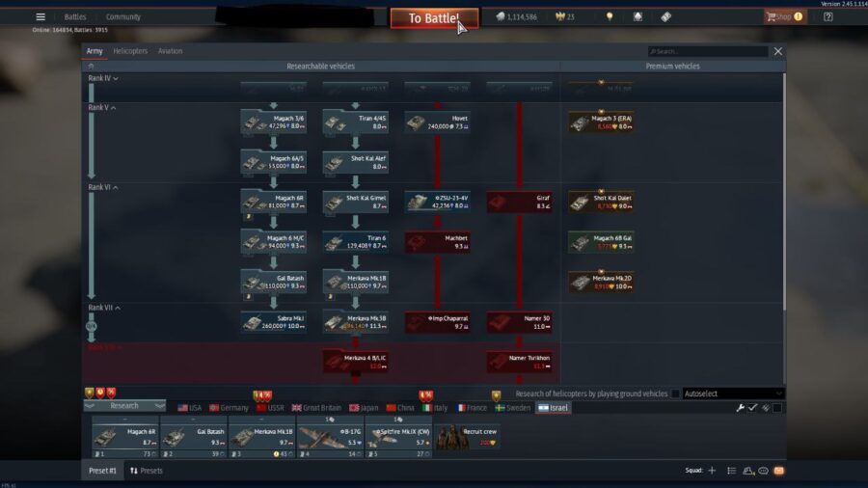Collapse the Rank V section
Screen dimensions: 868x488
coord(102,107)
